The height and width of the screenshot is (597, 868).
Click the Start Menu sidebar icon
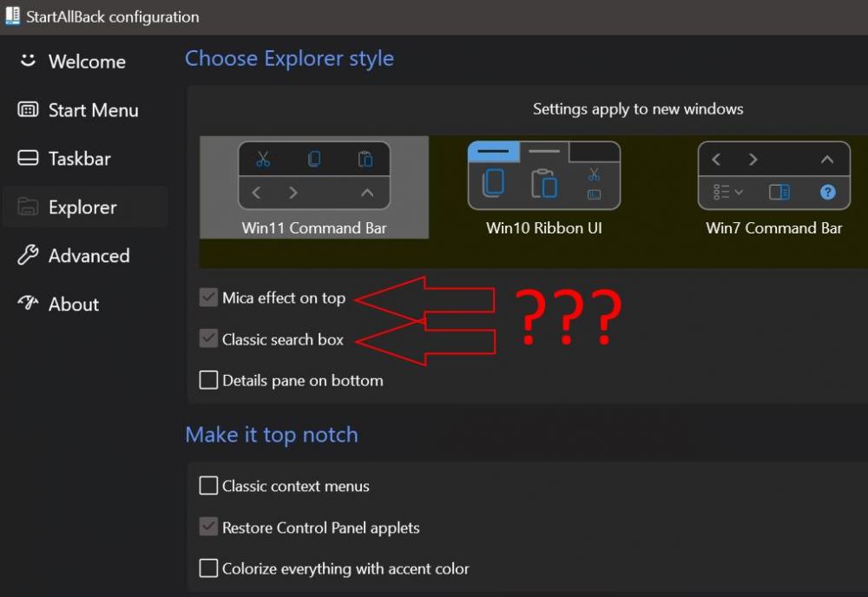click(x=28, y=109)
